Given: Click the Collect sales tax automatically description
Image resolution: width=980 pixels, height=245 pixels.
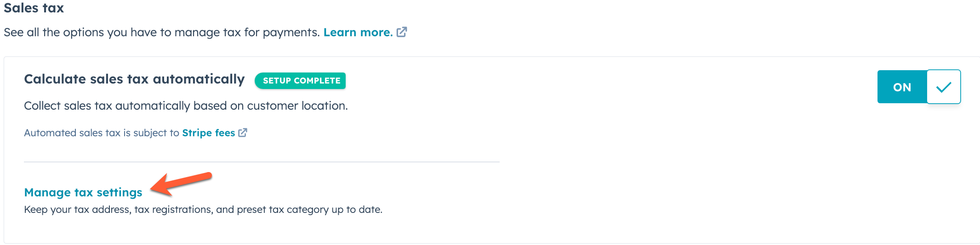Looking at the screenshot, I should [186, 106].
